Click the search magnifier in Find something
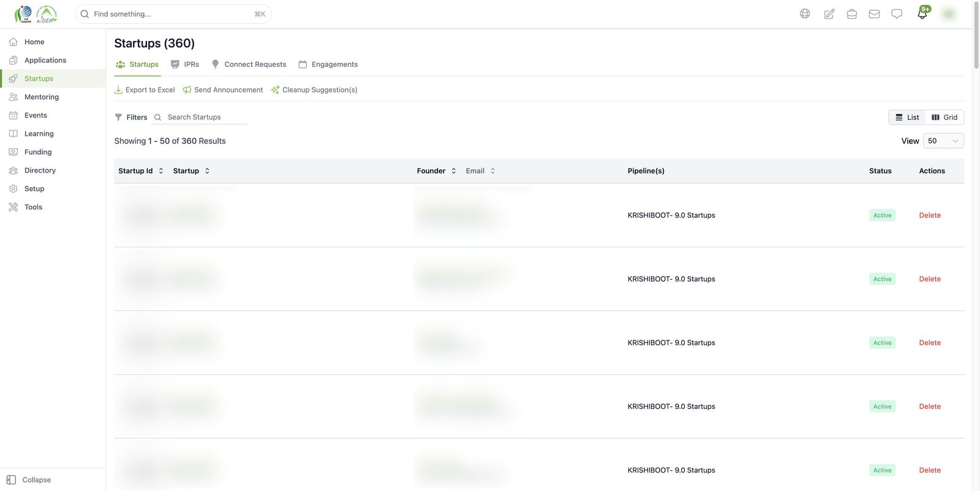 (85, 14)
